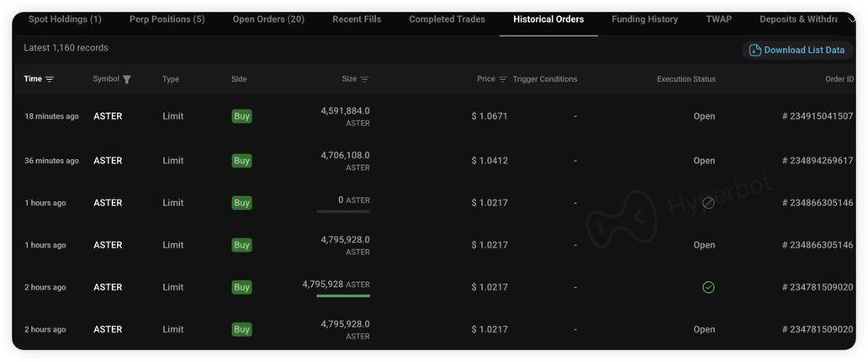The height and width of the screenshot is (362, 868).
Task: Click the Price column sort icon
Action: (x=503, y=79)
